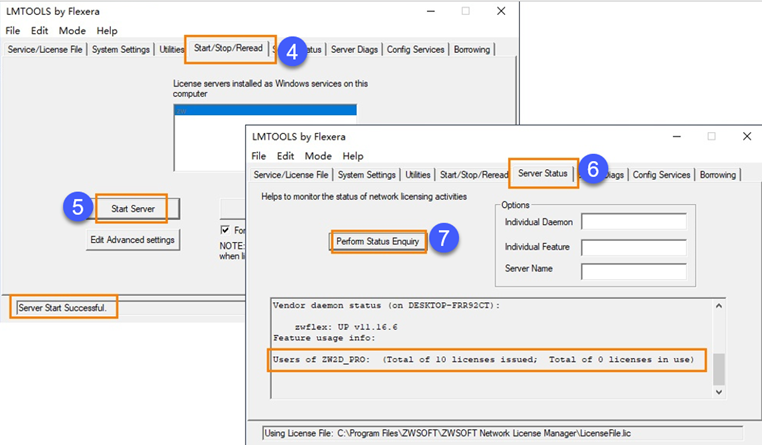Open File menu in back LMTOOLS window

pos(13,31)
